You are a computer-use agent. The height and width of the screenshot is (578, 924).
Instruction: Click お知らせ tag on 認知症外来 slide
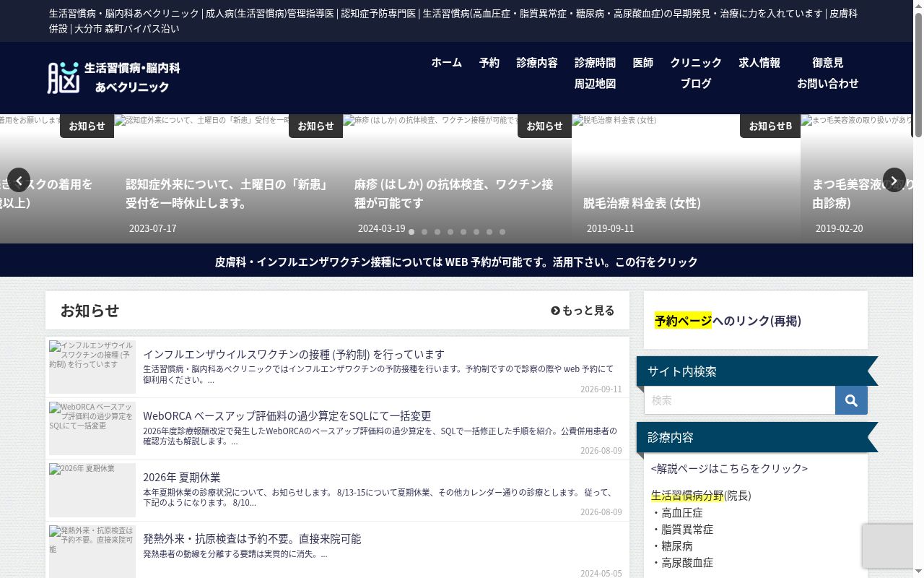(x=315, y=126)
